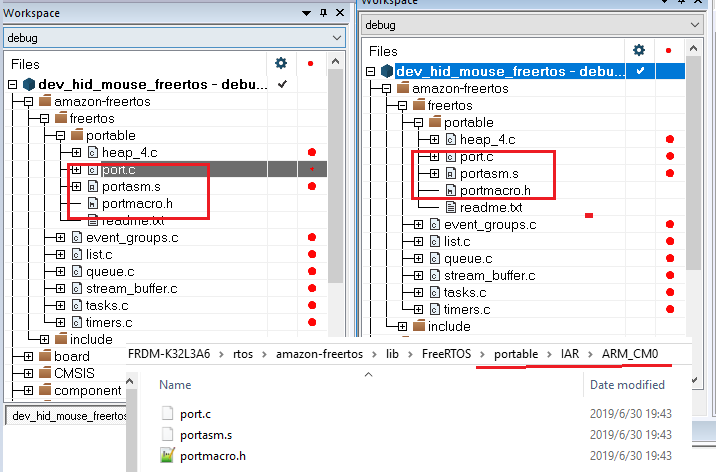Expand the board tree node
Screen dimensions: 716x472
point(28,356)
